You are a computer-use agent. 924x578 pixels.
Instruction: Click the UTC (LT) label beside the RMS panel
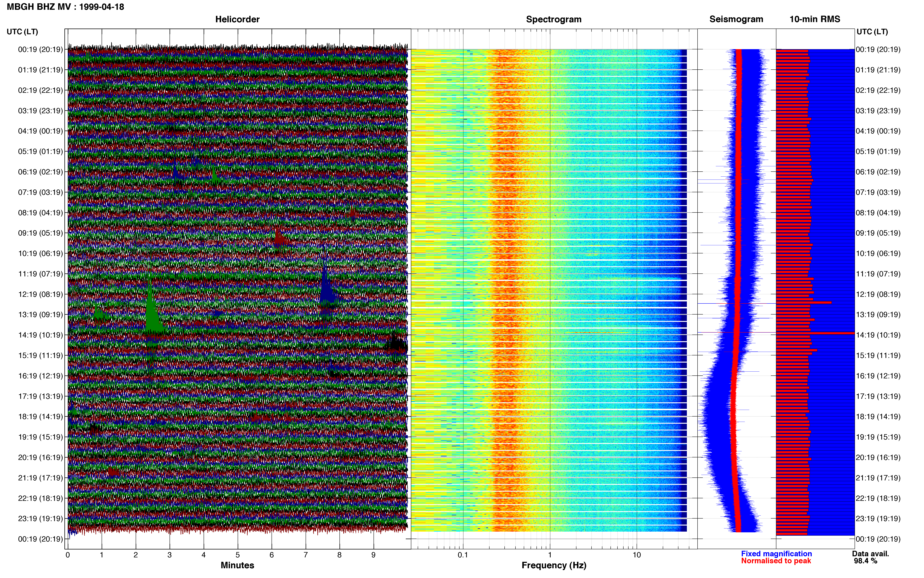click(872, 32)
